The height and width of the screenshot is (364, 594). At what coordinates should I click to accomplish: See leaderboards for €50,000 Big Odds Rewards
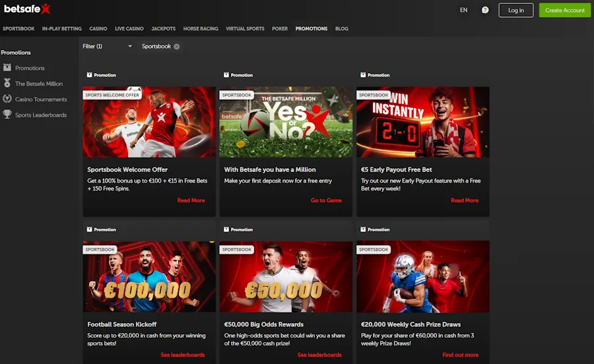[x=319, y=355]
